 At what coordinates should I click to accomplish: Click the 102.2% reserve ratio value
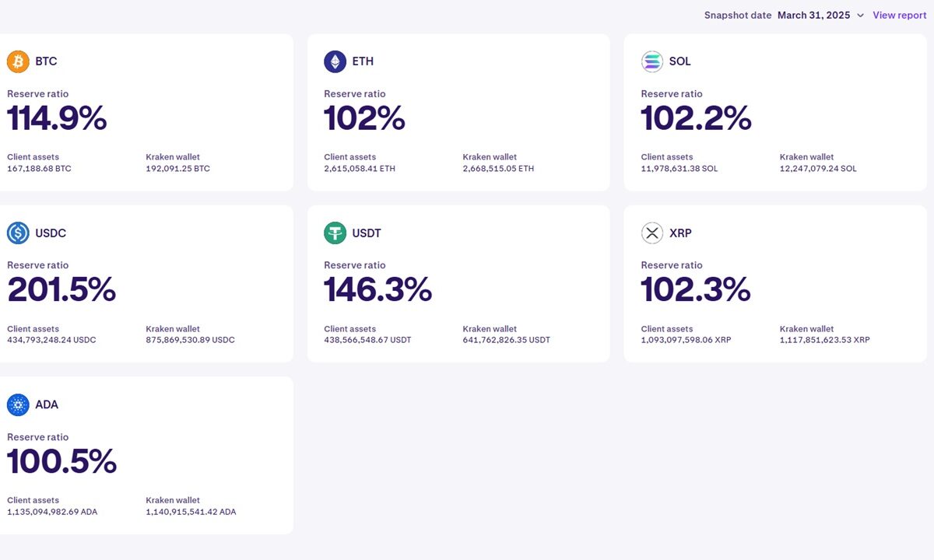point(696,118)
